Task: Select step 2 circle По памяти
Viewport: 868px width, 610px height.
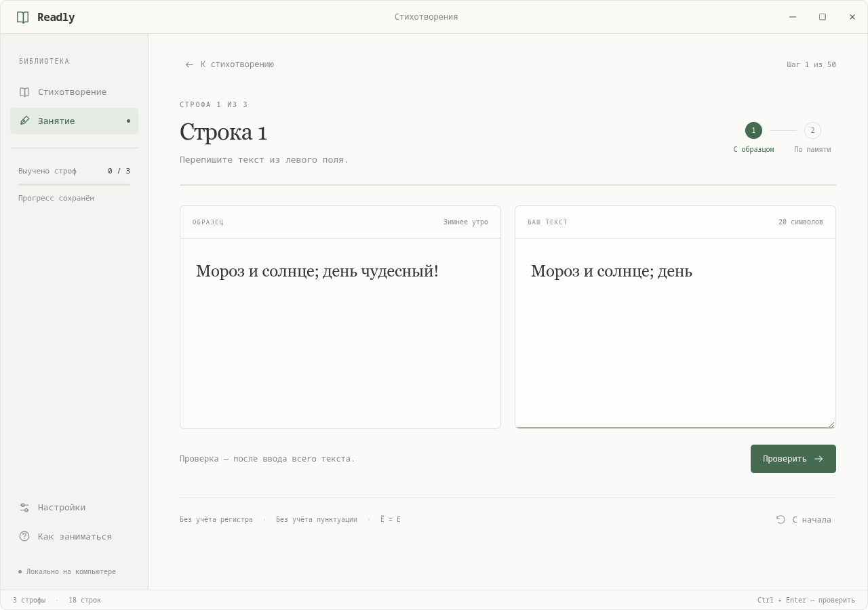Action: click(812, 130)
